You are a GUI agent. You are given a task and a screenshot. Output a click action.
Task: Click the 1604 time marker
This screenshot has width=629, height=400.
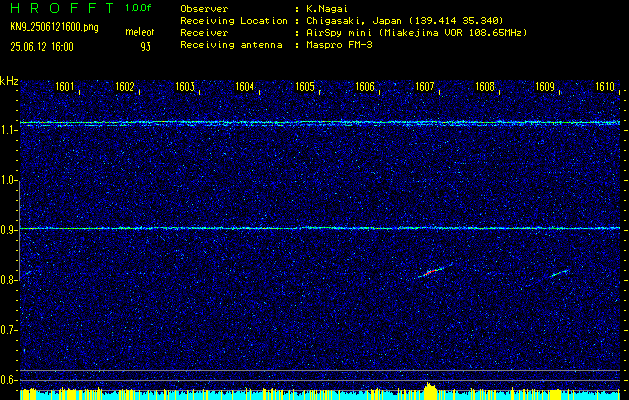[x=245, y=86]
